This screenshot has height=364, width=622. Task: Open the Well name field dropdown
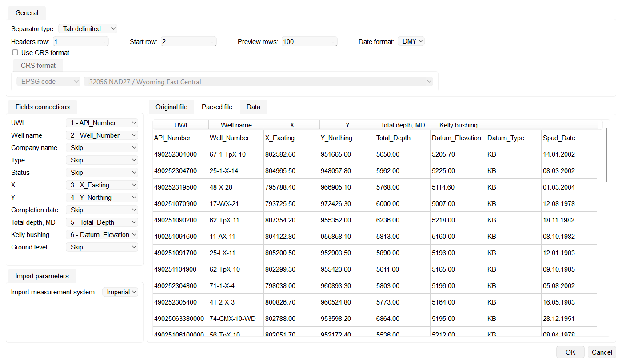pyautogui.click(x=102, y=135)
